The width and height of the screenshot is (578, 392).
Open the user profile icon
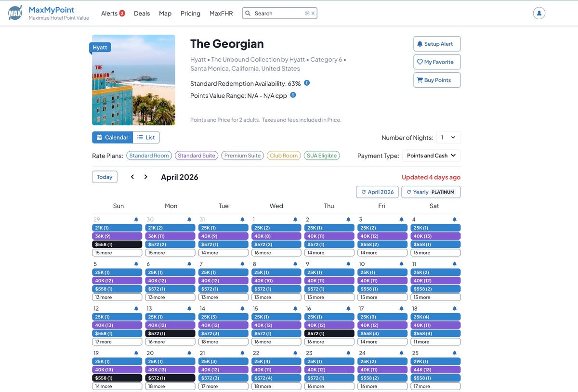540,13
